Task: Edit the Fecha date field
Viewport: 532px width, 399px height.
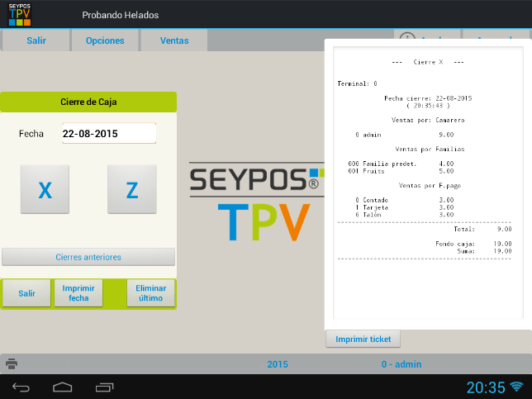Action: point(109,133)
